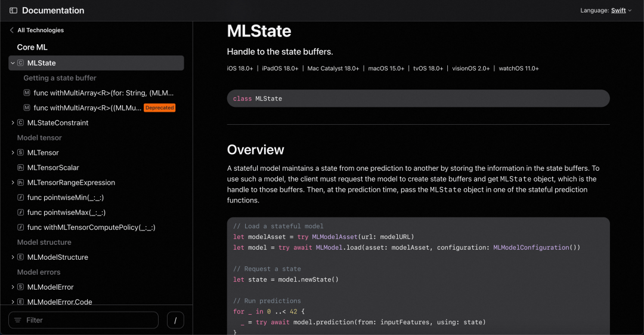This screenshot has width=644, height=335.
Task: Open withMultiArray<R>(for: String method
Action: [104, 93]
